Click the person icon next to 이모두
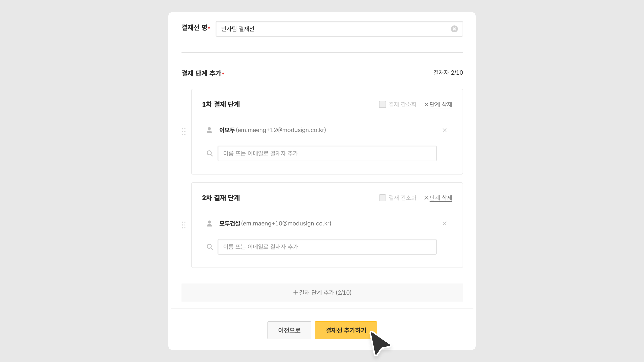 click(x=209, y=130)
